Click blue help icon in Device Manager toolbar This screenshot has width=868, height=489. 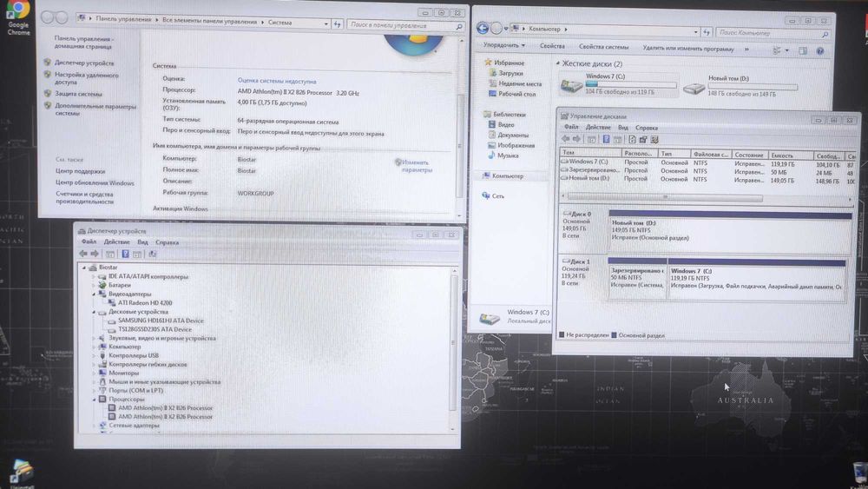tap(125, 254)
